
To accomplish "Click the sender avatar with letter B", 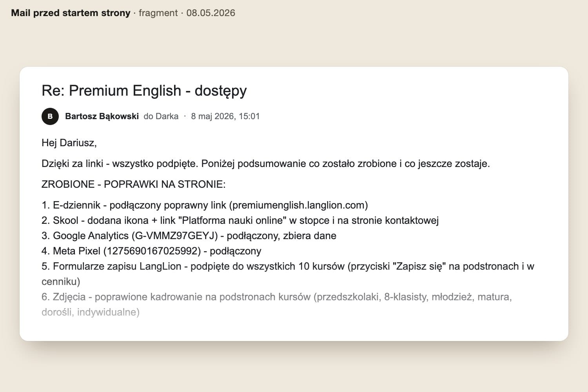I will 50,116.
